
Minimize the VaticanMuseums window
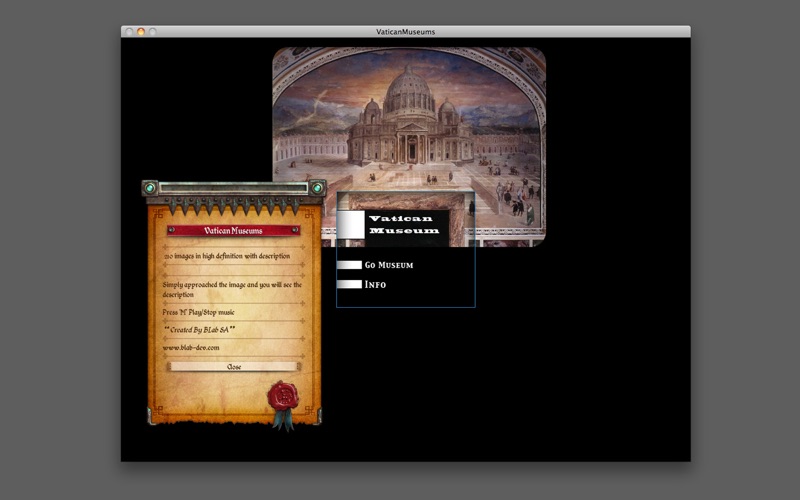click(x=141, y=32)
